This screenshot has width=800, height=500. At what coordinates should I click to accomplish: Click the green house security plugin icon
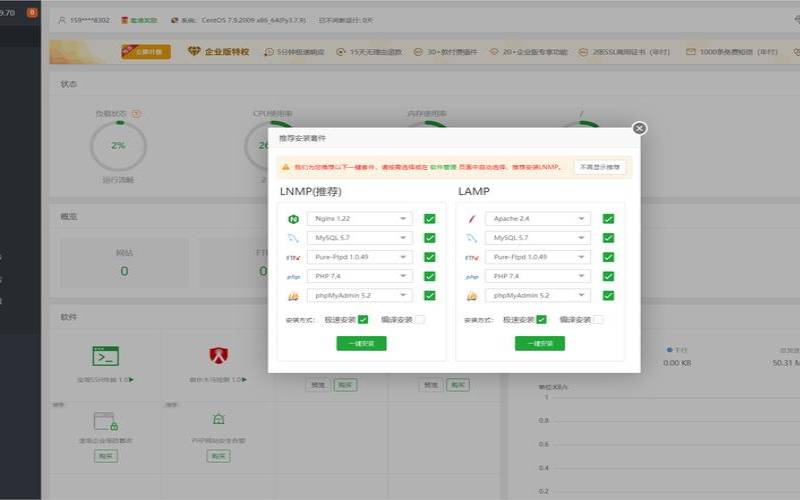[x=218, y=419]
